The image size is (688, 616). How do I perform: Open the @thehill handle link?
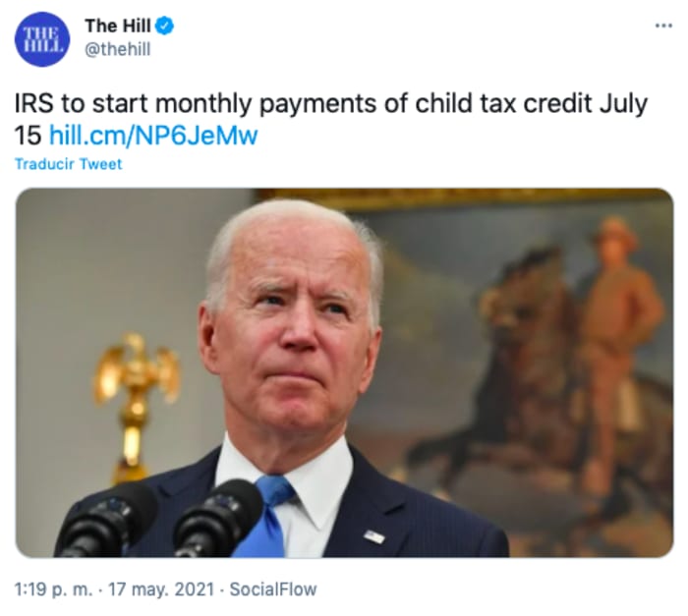tap(117, 49)
